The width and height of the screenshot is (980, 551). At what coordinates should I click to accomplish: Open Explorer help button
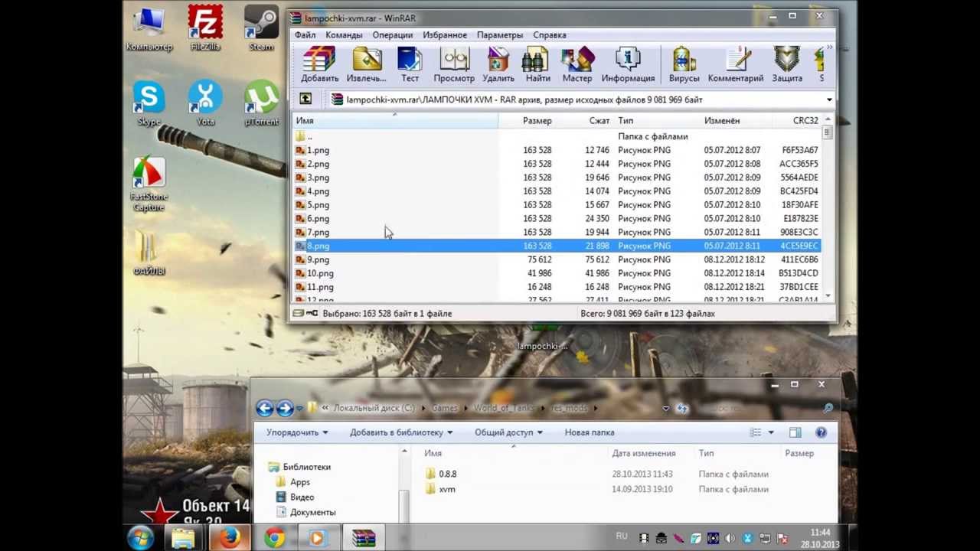[822, 432]
